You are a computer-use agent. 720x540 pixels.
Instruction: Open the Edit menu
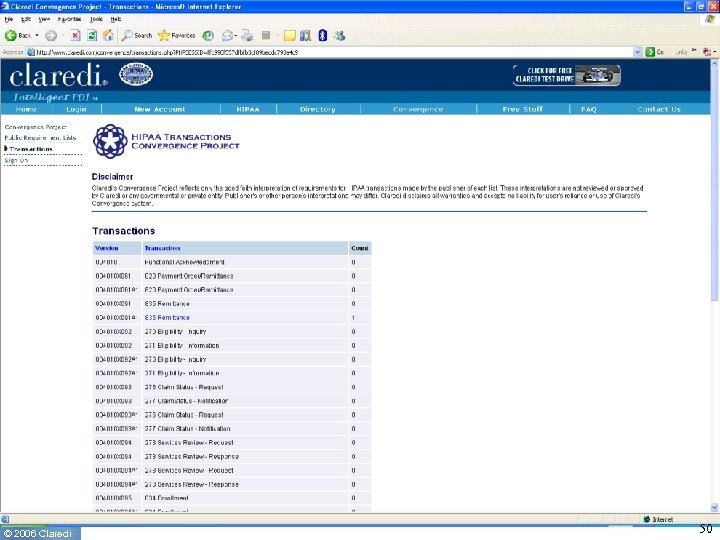point(26,19)
